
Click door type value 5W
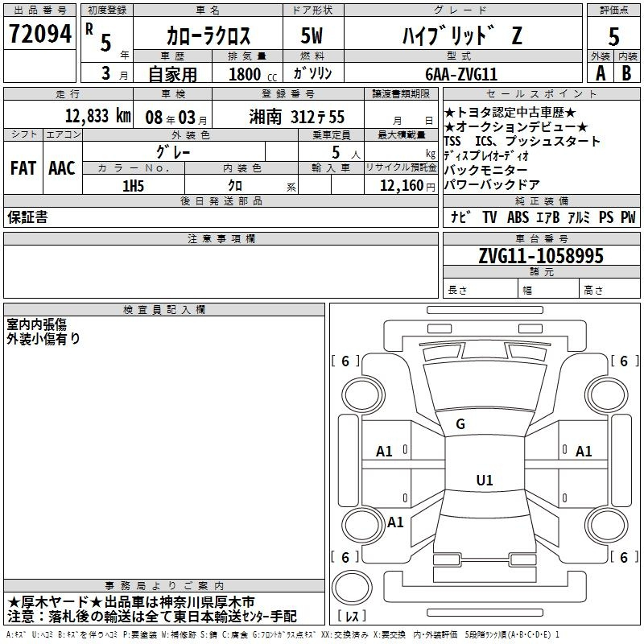click(312, 35)
